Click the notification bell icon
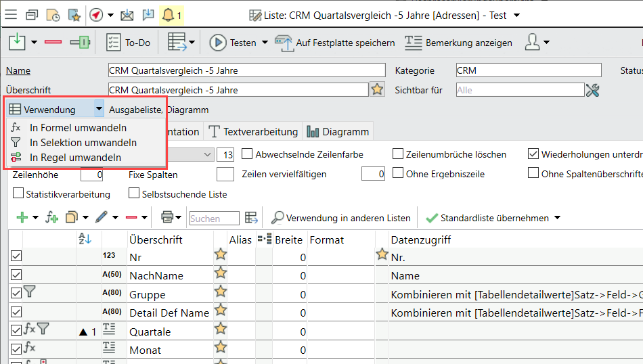This screenshot has width=643, height=364. pyautogui.click(x=167, y=14)
